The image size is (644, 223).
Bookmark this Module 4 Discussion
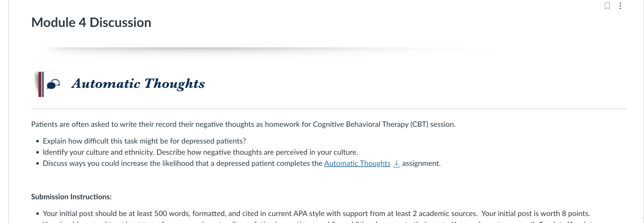tap(607, 6)
